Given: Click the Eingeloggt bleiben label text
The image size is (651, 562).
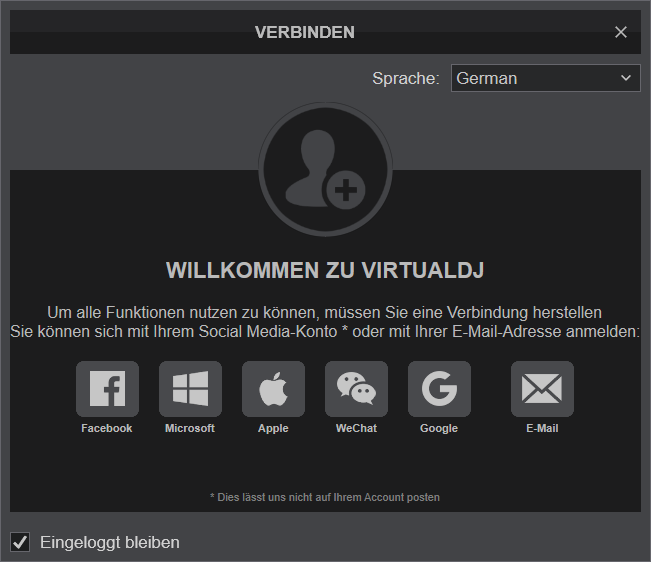Looking at the screenshot, I should click(x=110, y=542).
